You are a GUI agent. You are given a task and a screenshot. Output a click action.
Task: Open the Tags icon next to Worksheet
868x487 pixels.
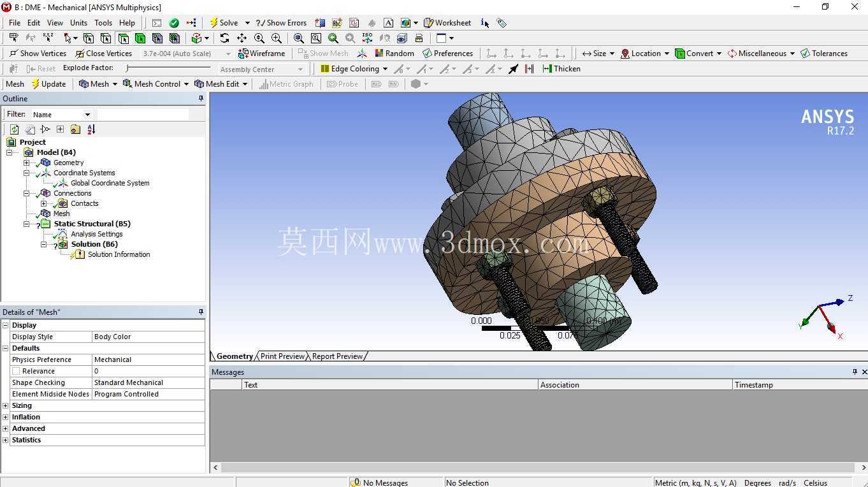[502, 23]
